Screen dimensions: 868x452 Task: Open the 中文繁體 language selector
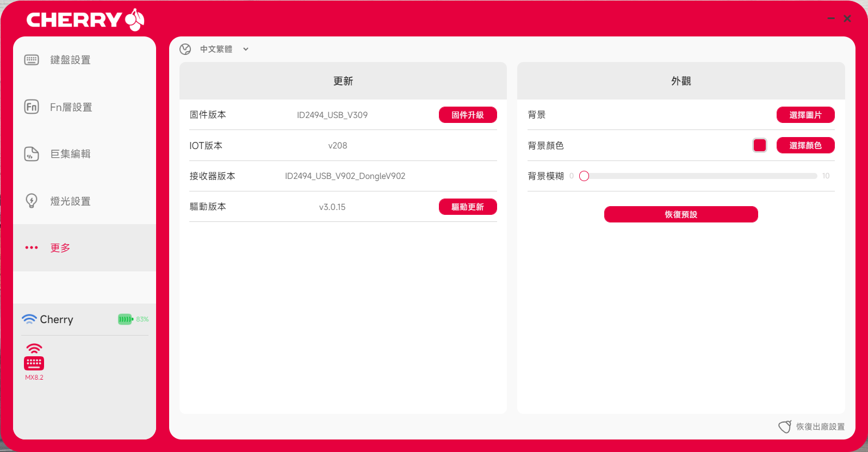pos(216,49)
